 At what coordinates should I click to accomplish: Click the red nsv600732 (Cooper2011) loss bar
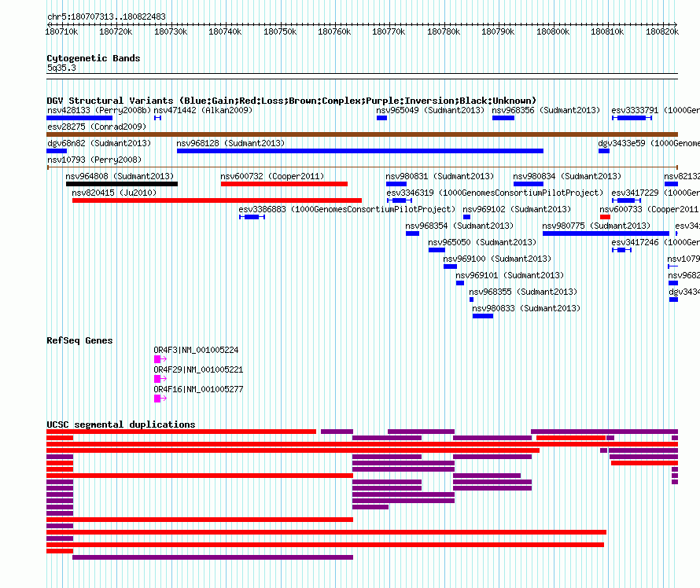click(x=284, y=184)
